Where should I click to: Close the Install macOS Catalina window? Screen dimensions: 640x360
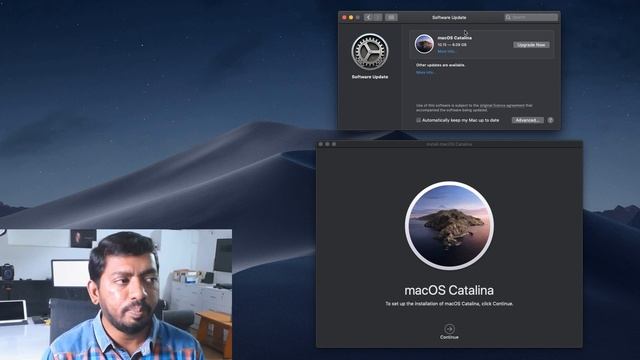pyautogui.click(x=321, y=144)
